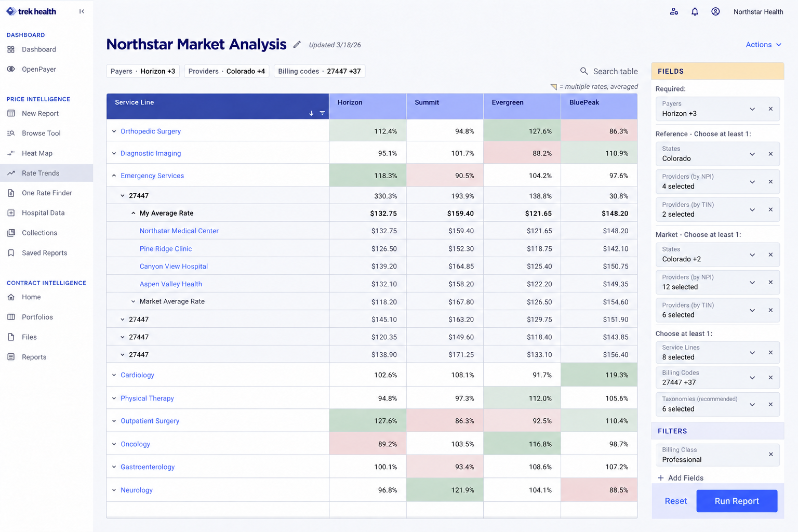Click the Reset button

pos(675,501)
